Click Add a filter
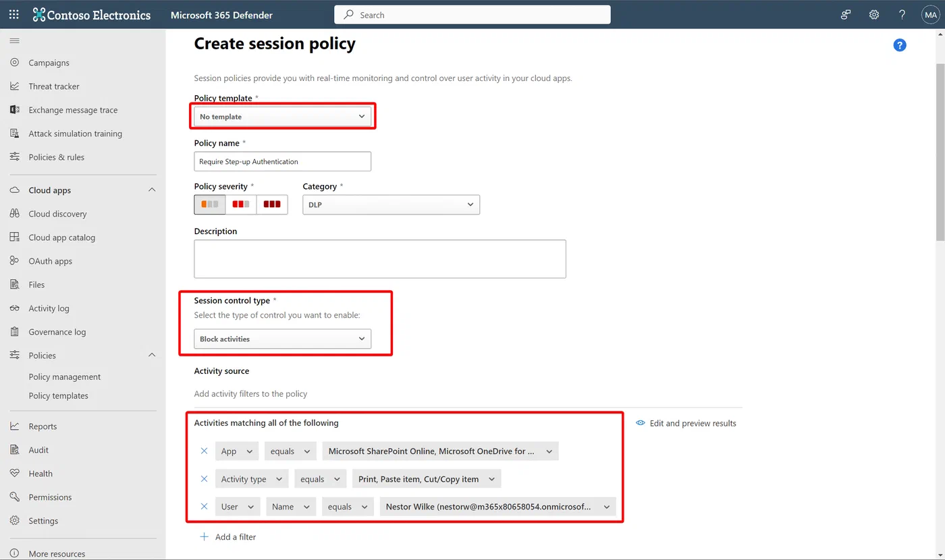Screen dimensions: 945x560 click(x=228, y=537)
